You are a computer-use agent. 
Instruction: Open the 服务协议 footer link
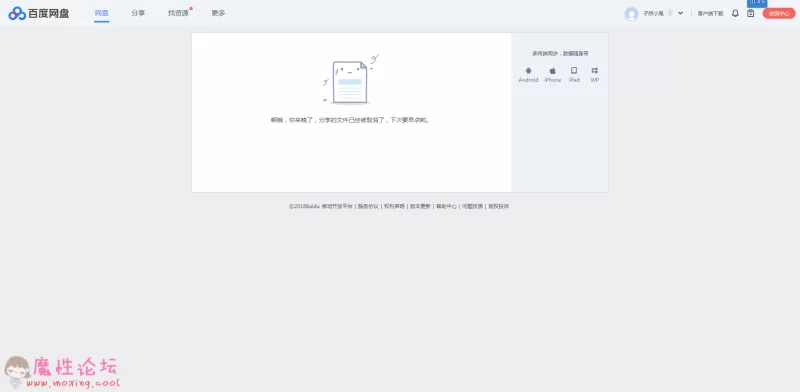coord(368,206)
